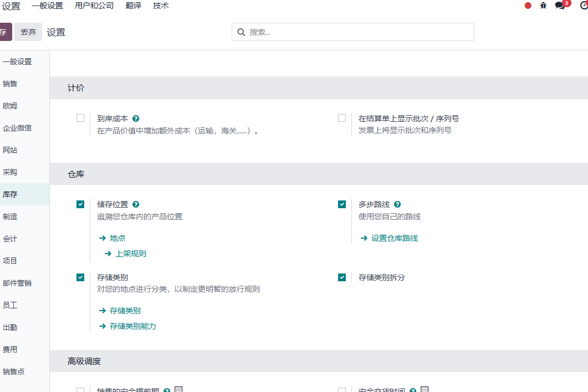Click the arrow icon before 地点
Image resolution: width=588 pixels, height=392 pixels.
103,238
